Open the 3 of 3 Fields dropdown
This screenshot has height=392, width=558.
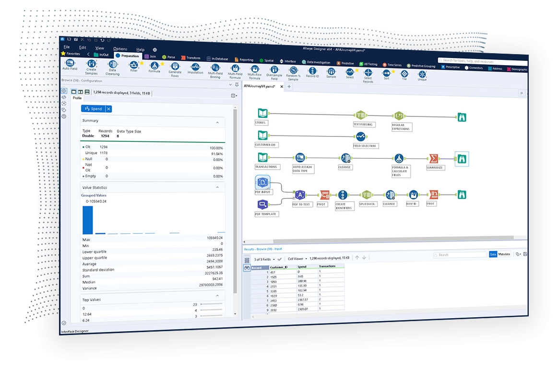pos(264,259)
